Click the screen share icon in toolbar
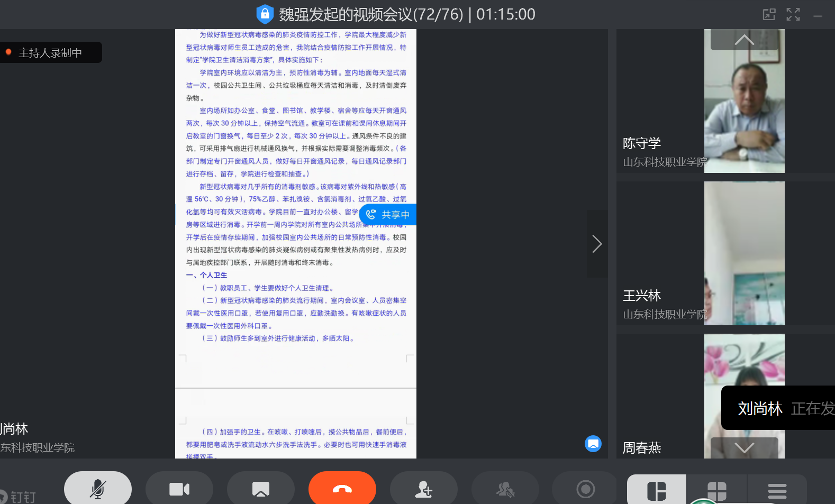835x504 pixels. click(261, 489)
